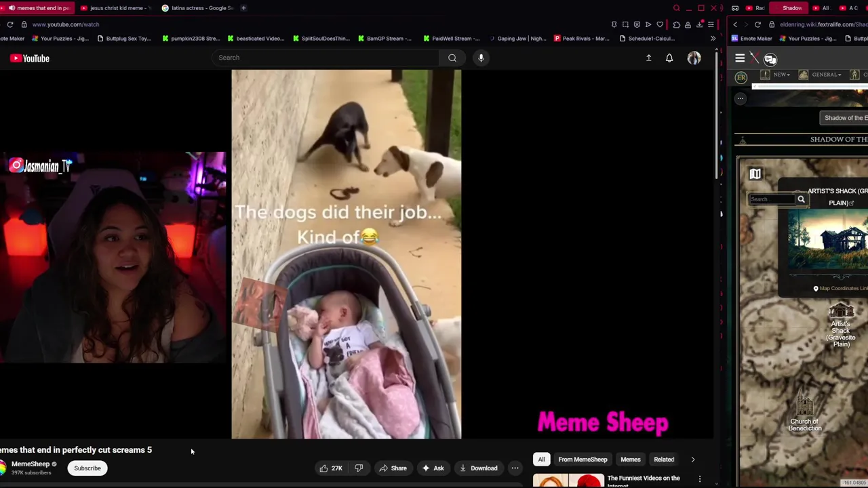868x488 pixels.
Task: Open more actions menu beside Download
Action: point(515,468)
